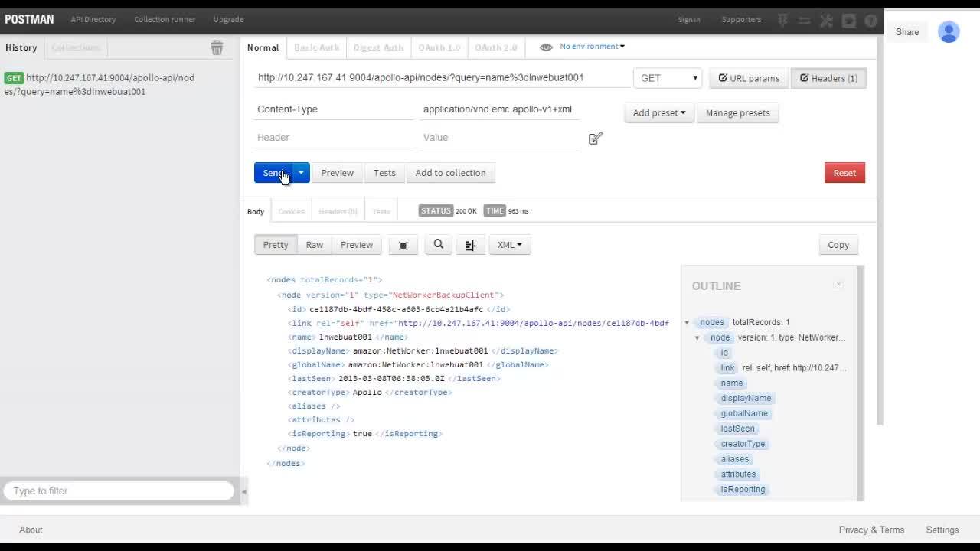The width and height of the screenshot is (980, 551).
Task: Expand the response body to full screen
Action: click(x=403, y=244)
